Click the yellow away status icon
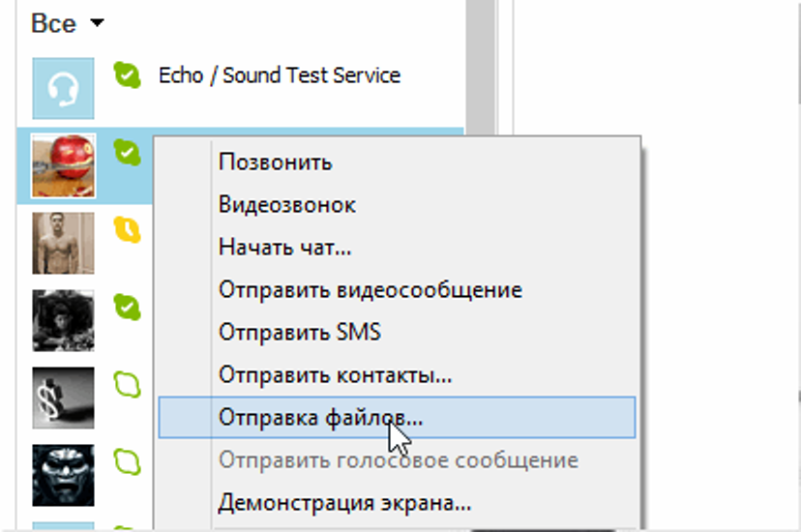Screen dimensions: 801x532 [x=128, y=229]
